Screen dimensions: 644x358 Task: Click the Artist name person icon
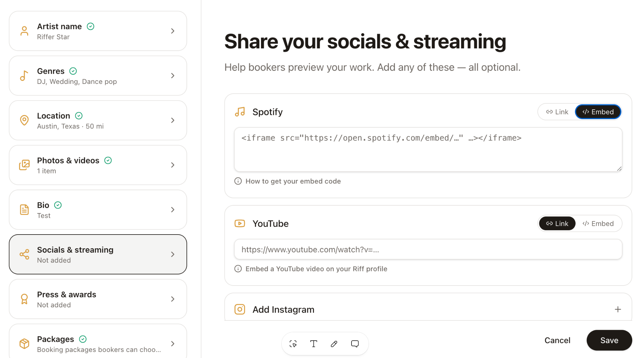coord(24,31)
